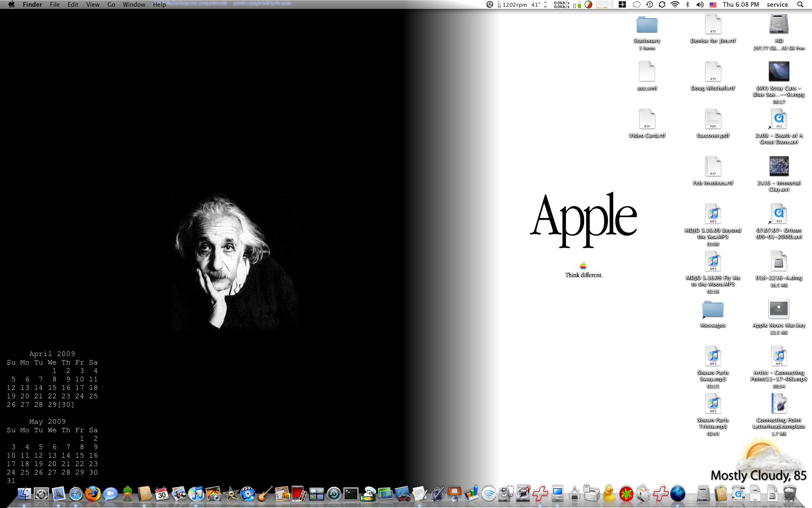The image size is (812, 508).
Task: Select 'Beyond the Sea.MP3' file
Action: [x=713, y=214]
